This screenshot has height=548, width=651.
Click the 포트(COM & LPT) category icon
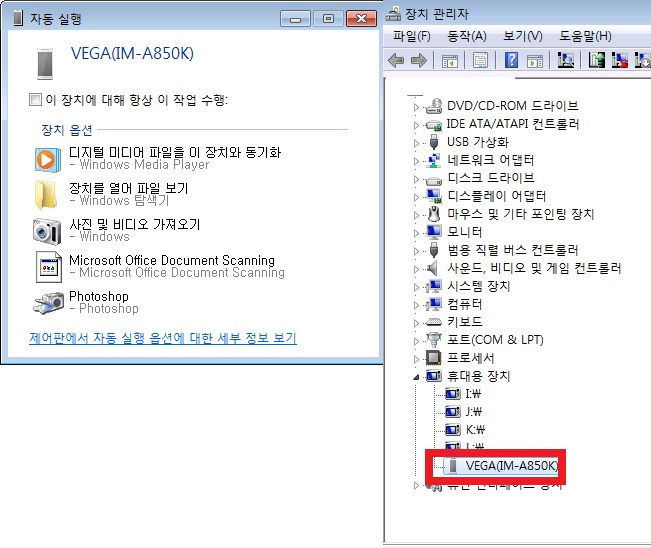433,340
